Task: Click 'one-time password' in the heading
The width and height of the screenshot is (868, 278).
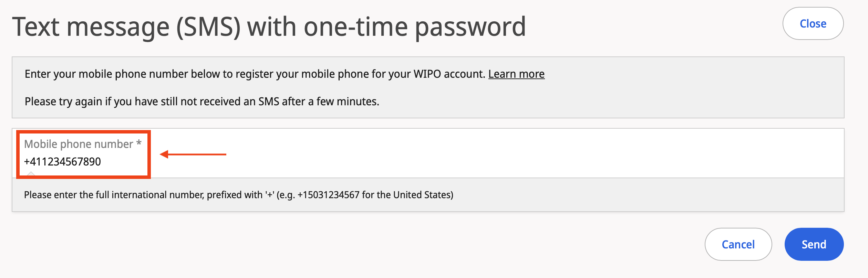Action: (415, 27)
